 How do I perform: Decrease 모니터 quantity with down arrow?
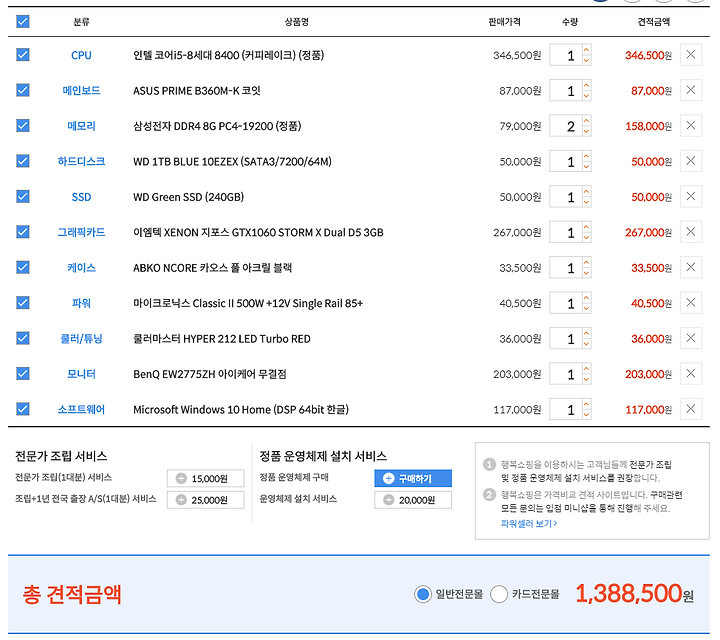(x=586, y=379)
